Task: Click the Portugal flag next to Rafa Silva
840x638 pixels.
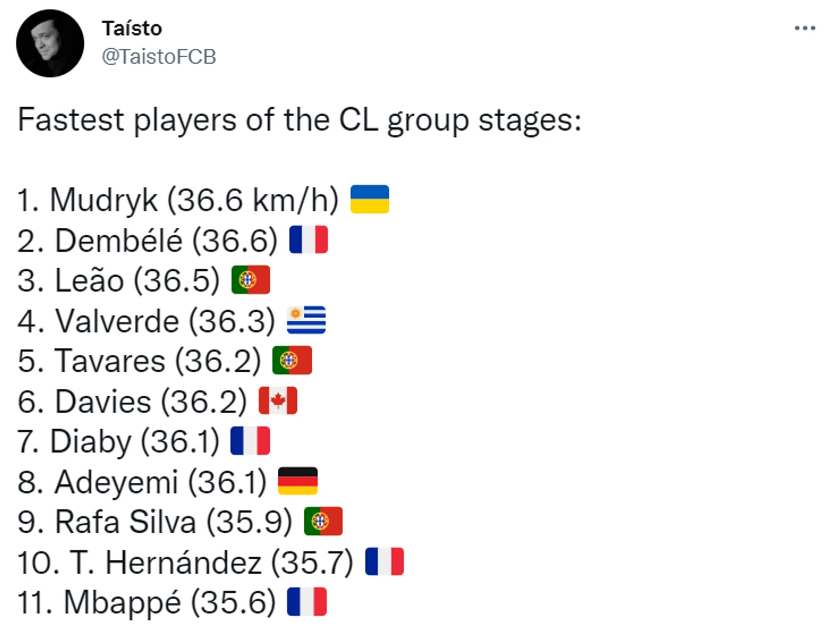Action: click(323, 522)
